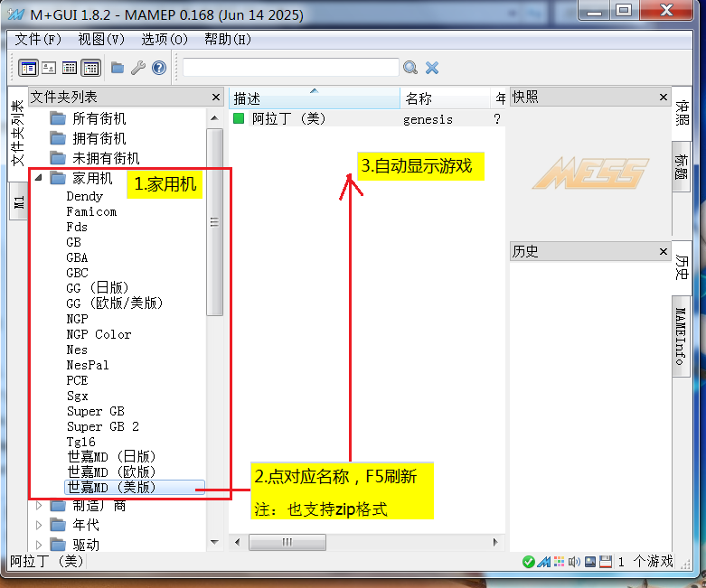Image resolution: width=706 pixels, height=588 pixels.
Task: Sort by the 描述 column header
Action: [x=315, y=98]
